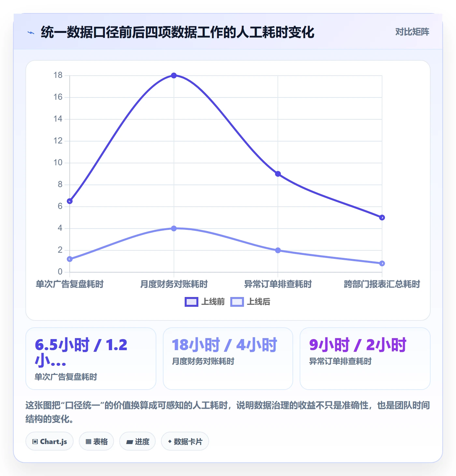Toggle the 上线前 legend series
Screen dimensions: 456x476
tap(205, 302)
